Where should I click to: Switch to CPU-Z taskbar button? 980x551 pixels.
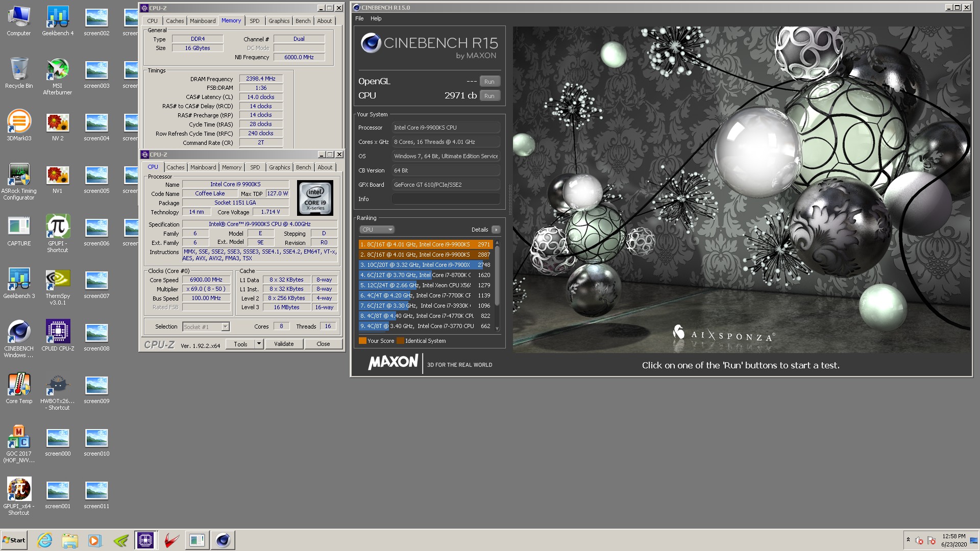pos(145,540)
